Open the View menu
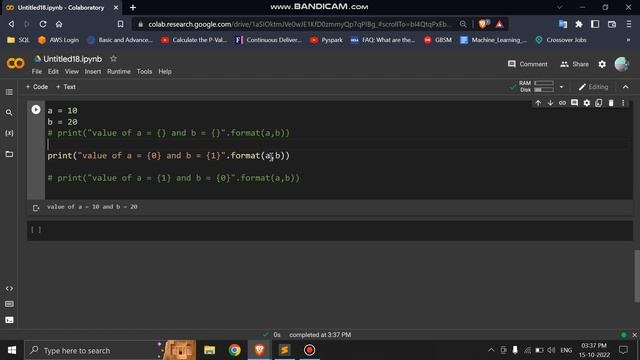Viewport: 640px width, 360px height. pos(71,71)
